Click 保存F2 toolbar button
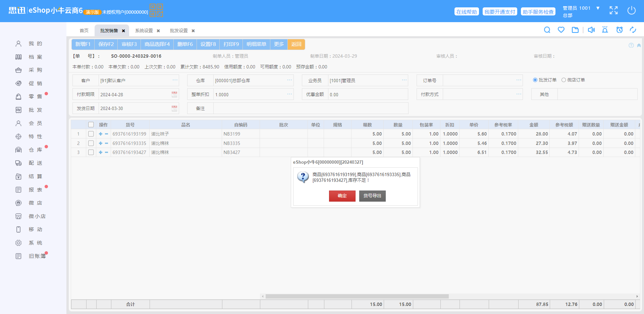The width and height of the screenshot is (644, 314). 106,44
